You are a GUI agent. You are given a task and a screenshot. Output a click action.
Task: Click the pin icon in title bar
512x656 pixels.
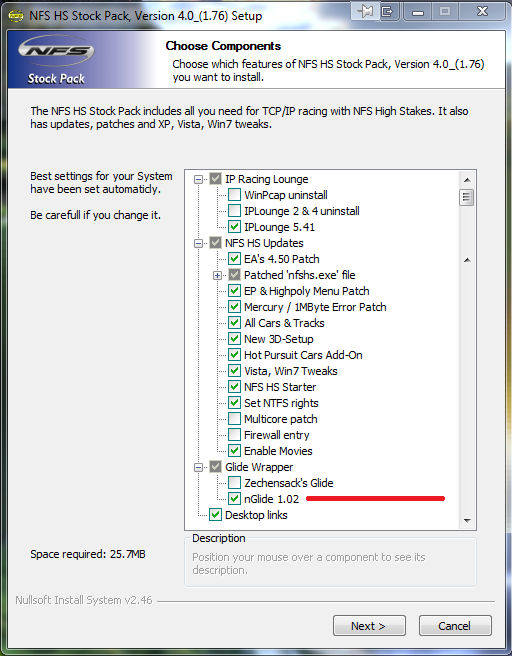(x=365, y=11)
